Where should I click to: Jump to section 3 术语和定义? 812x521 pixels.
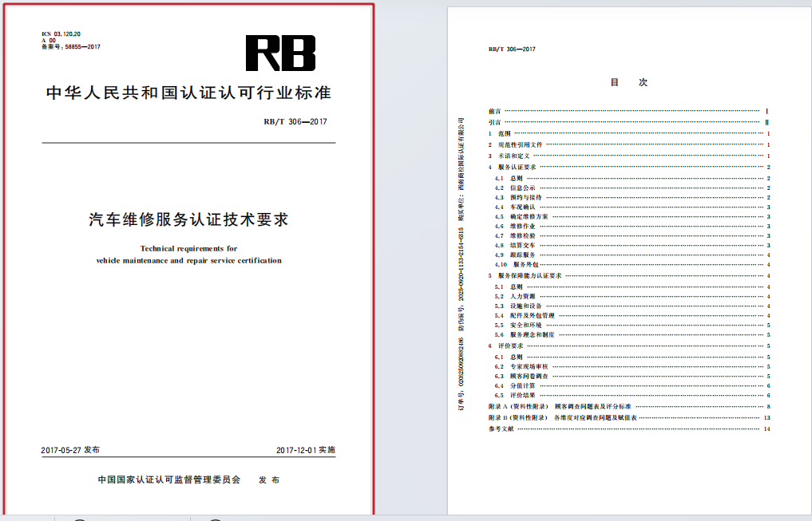coord(628,156)
